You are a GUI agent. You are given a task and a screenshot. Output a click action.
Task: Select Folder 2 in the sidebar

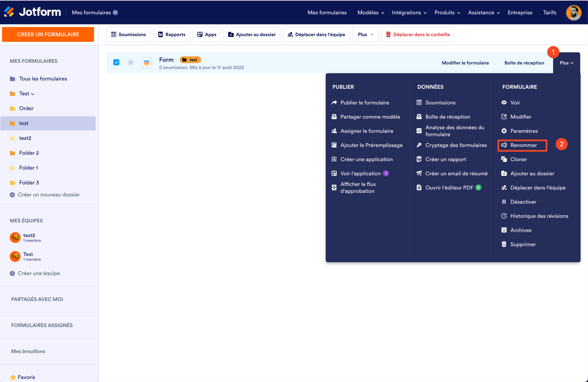pos(29,153)
